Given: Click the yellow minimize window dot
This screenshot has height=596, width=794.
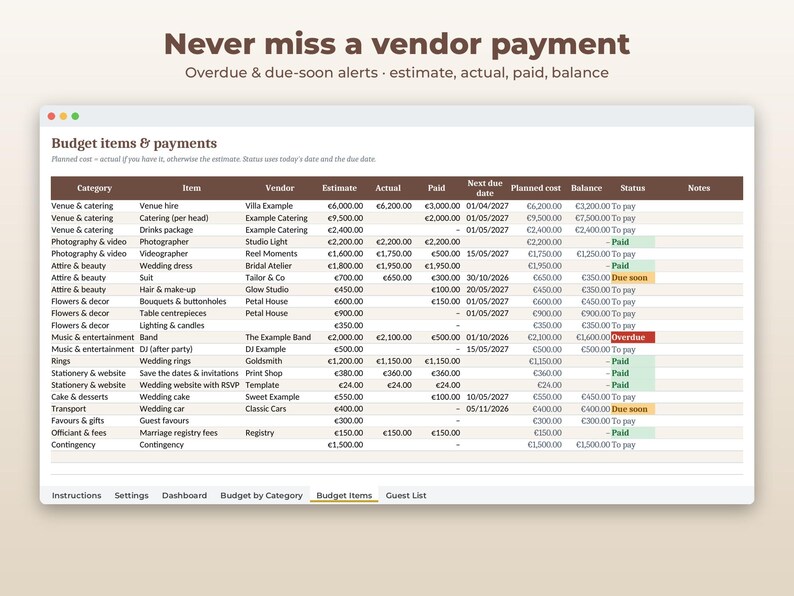Looking at the screenshot, I should point(63,116).
